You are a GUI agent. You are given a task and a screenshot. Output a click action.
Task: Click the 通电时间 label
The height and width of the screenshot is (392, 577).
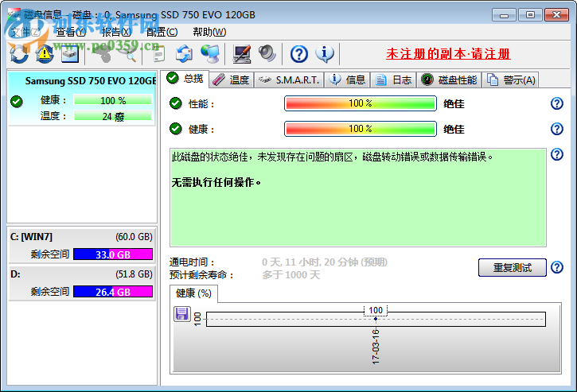[192, 262]
